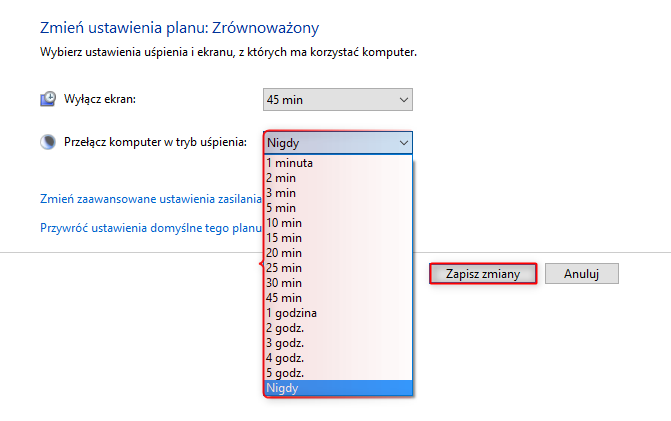The image size is (671, 421).
Task: Select 45 min in the sleep list
Action: 338,298
